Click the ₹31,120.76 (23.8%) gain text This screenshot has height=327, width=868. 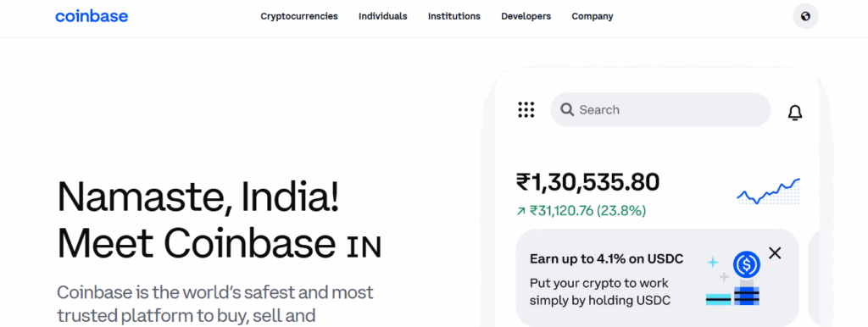coord(588,211)
